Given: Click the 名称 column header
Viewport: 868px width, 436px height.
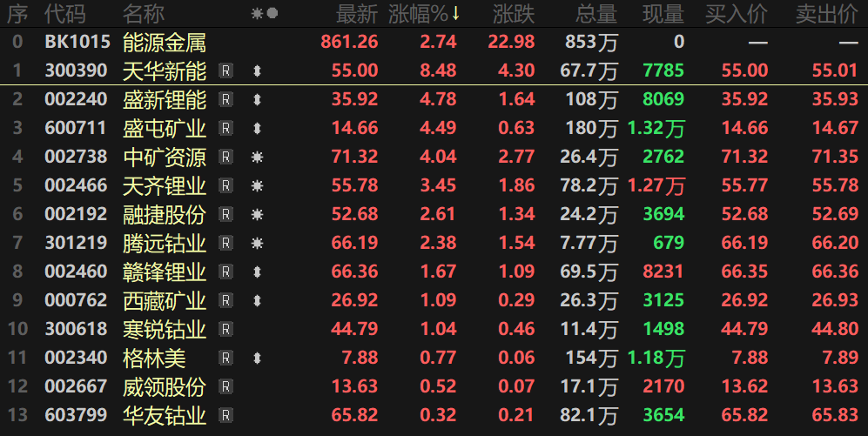Looking at the screenshot, I should [144, 14].
